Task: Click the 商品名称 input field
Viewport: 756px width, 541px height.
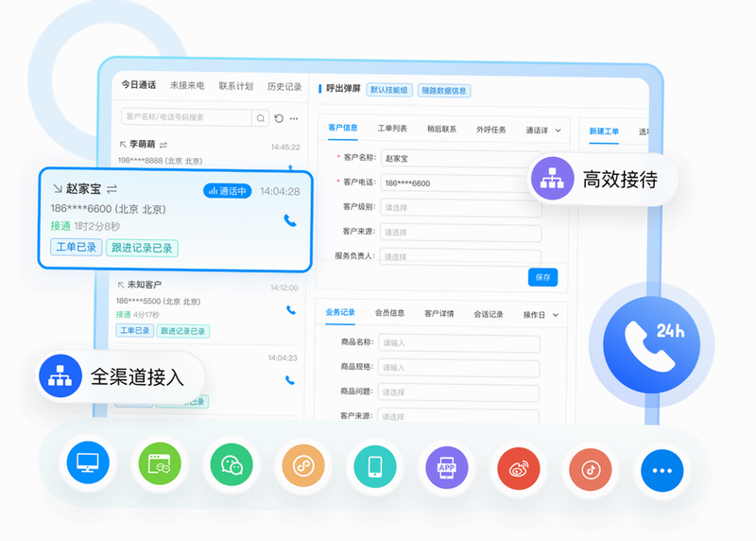Action: pos(459,343)
